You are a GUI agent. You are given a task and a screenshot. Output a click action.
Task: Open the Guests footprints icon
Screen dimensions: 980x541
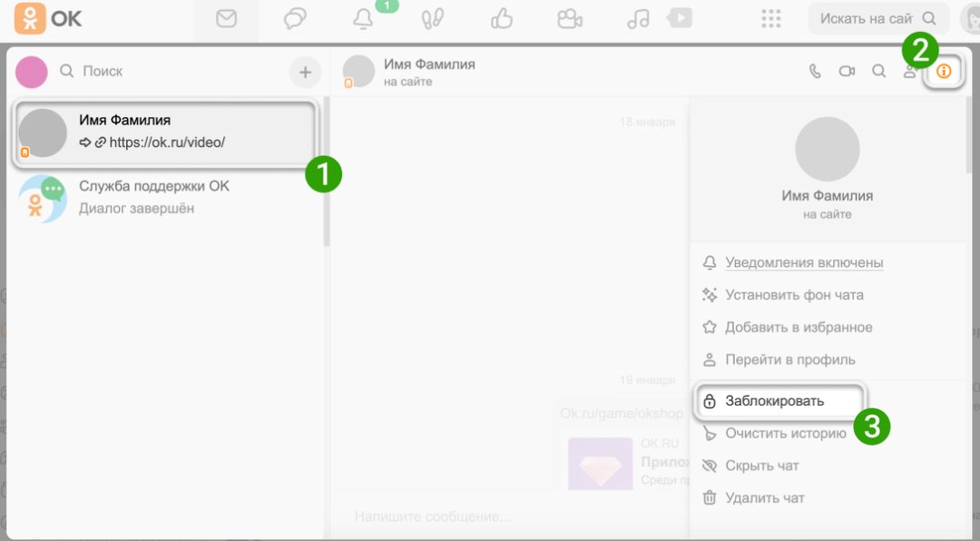[x=432, y=19]
